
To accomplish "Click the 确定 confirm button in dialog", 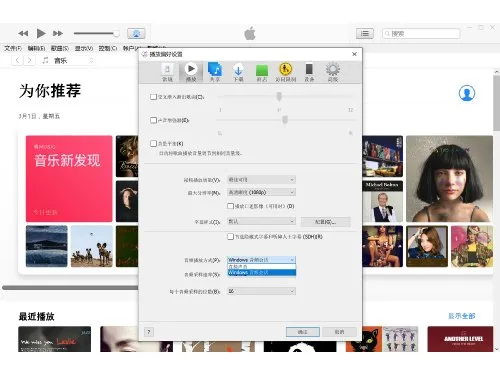I will (303, 332).
